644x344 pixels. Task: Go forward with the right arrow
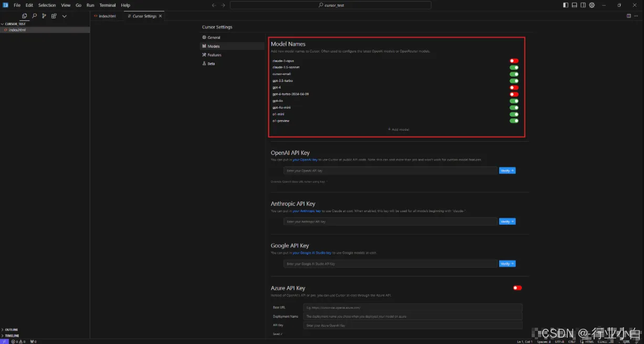(224, 5)
